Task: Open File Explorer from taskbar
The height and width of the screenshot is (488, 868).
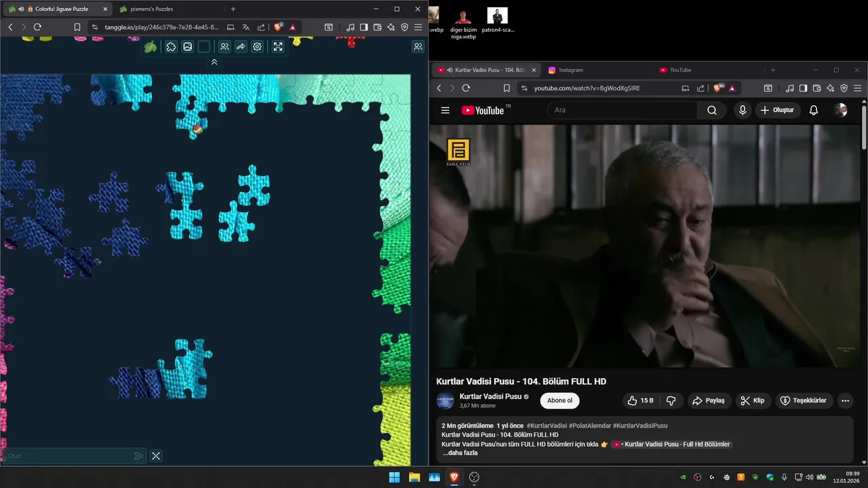Action: coord(414,477)
